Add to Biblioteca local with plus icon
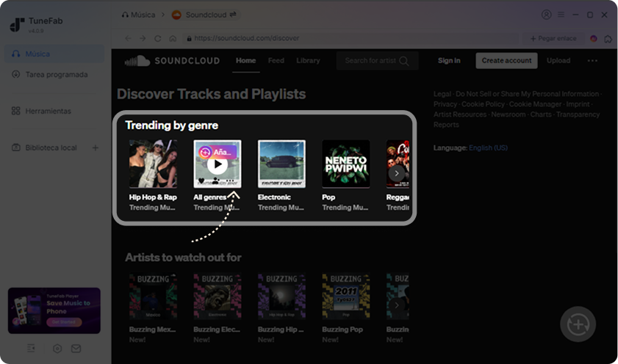 pyautogui.click(x=96, y=148)
